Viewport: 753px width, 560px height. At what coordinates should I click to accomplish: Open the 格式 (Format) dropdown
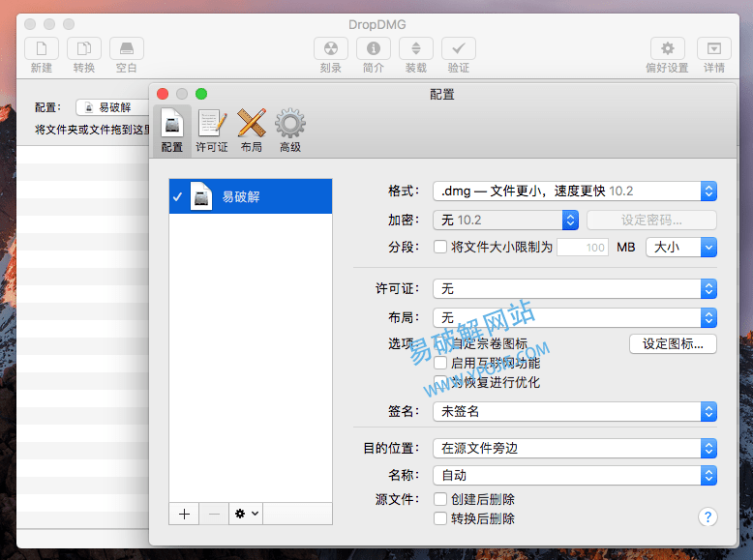575,191
